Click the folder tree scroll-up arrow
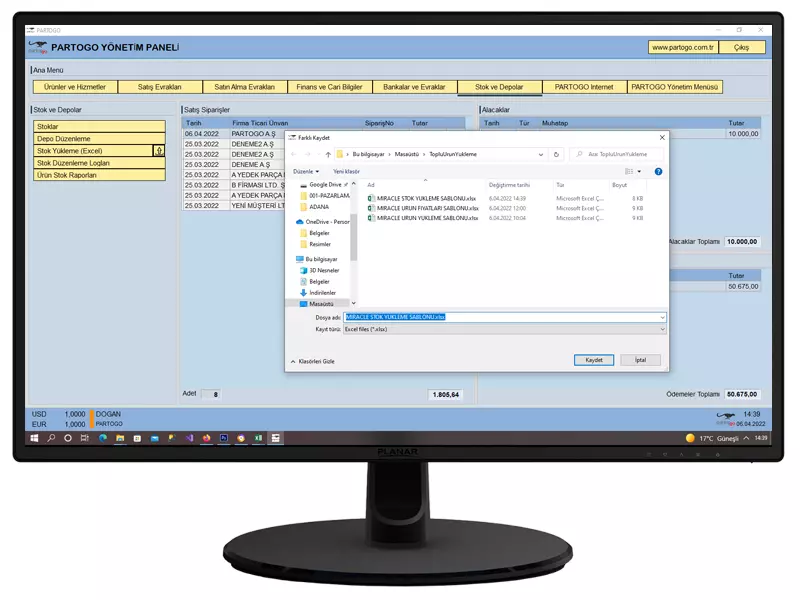This screenshot has height=600, width=800. [x=354, y=184]
